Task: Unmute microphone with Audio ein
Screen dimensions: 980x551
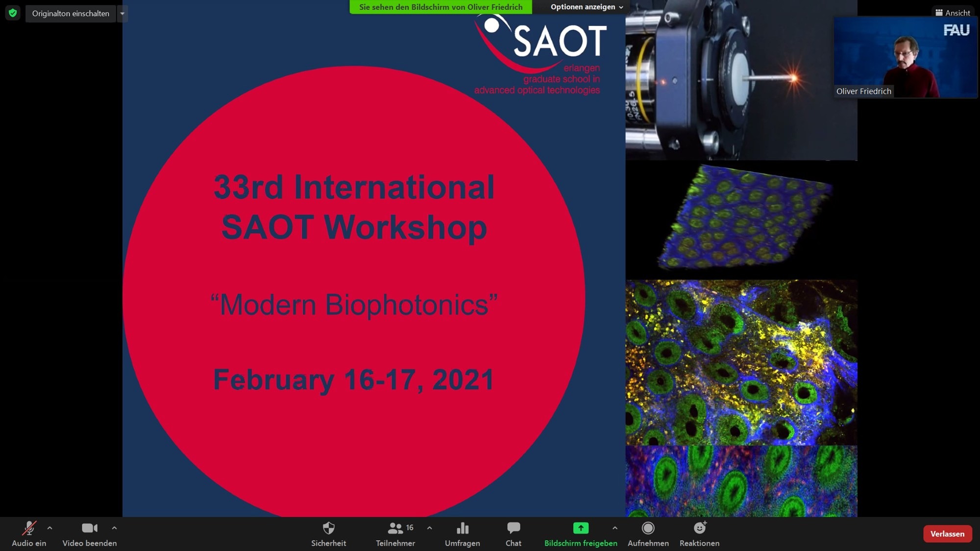Action: point(29,534)
